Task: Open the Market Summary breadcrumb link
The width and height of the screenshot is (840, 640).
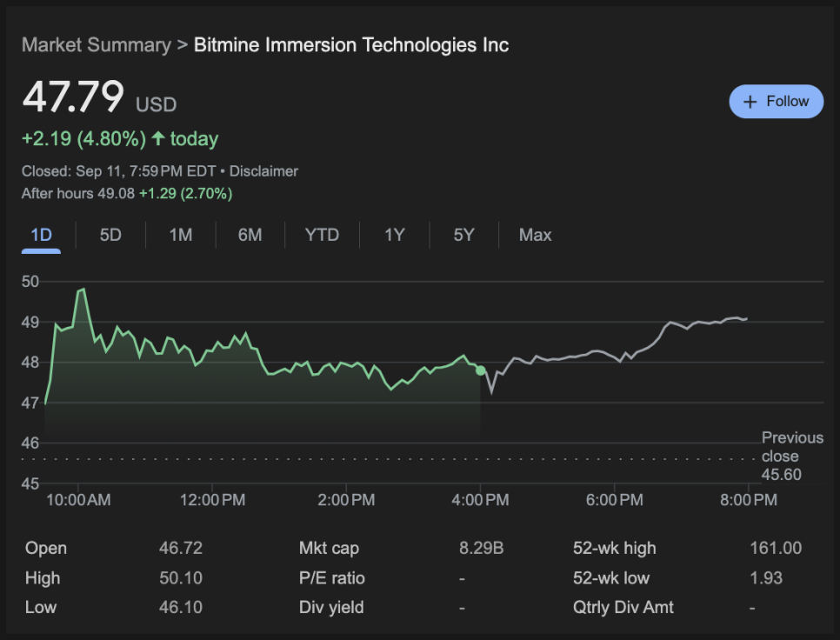Action: [97, 45]
